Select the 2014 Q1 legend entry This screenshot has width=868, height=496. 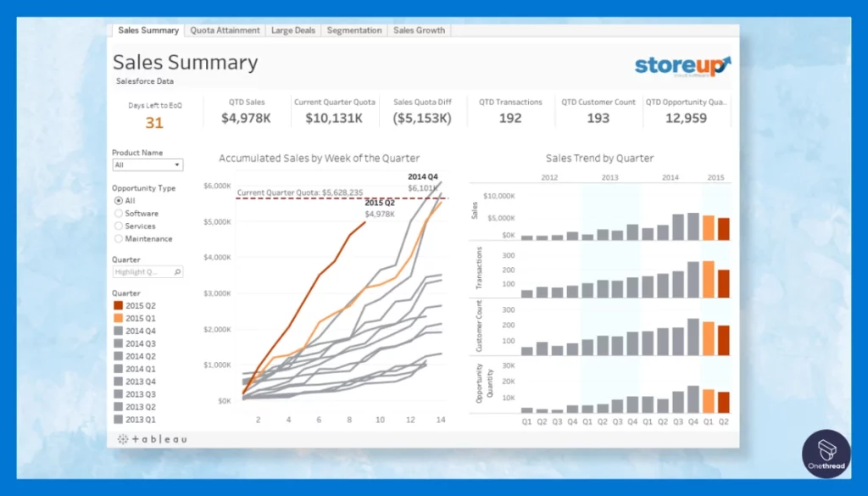click(135, 369)
